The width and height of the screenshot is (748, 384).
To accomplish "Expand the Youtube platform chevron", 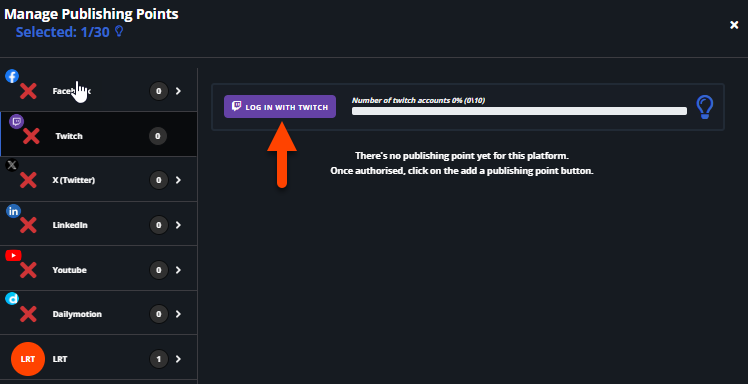I will (x=178, y=270).
